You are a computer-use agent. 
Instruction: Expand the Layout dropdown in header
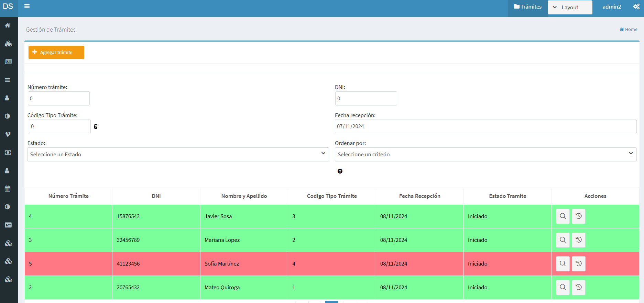point(569,7)
